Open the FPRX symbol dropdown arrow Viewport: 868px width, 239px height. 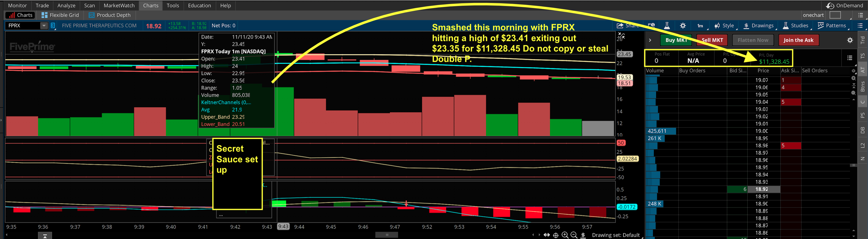tap(44, 26)
